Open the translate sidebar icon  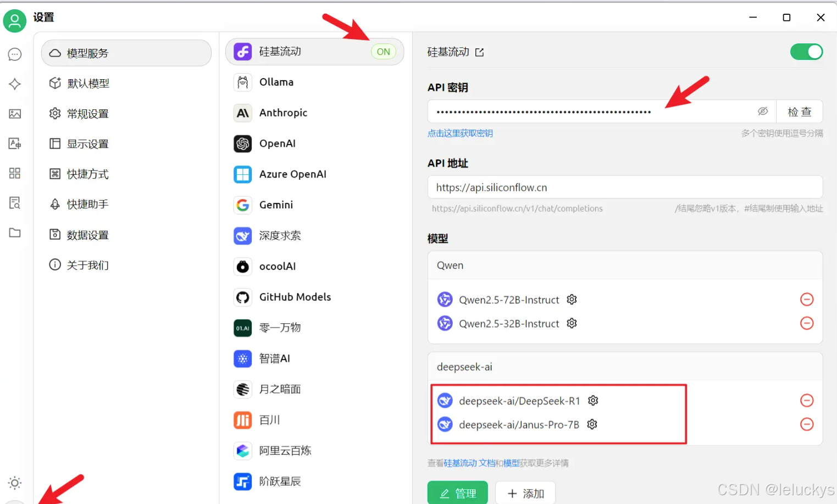[15, 143]
